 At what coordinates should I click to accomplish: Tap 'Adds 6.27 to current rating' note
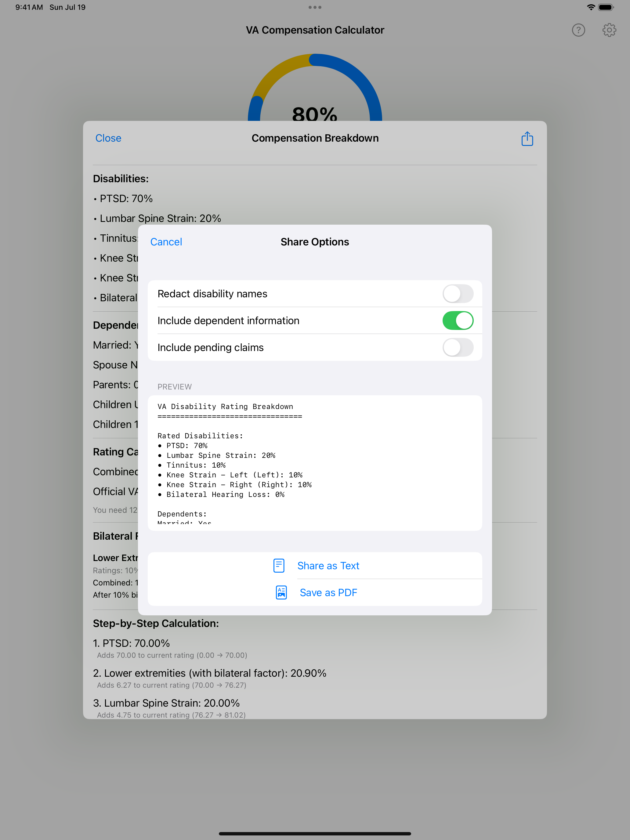(172, 685)
